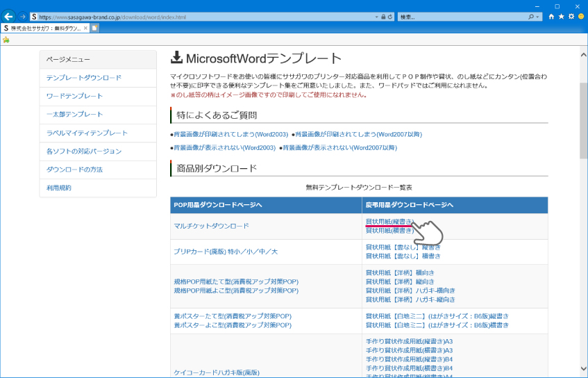
Task: Click the refresh icon in address bar
Action: pyautogui.click(x=390, y=17)
